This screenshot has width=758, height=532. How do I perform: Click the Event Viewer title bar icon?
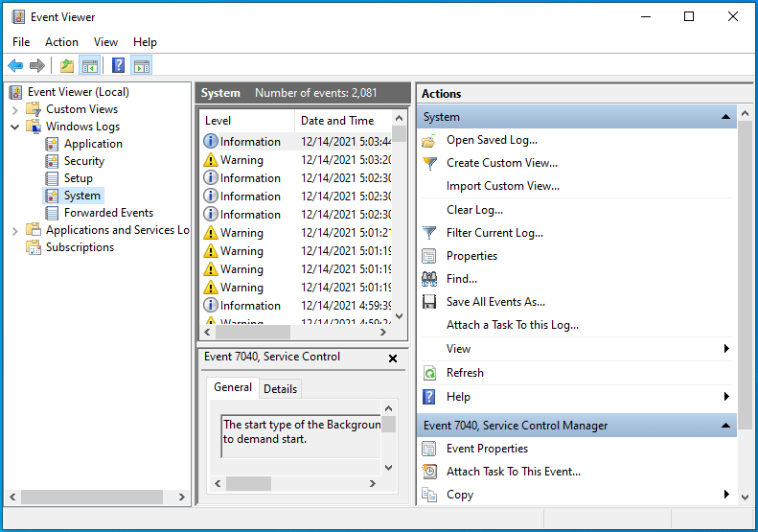click(18, 17)
